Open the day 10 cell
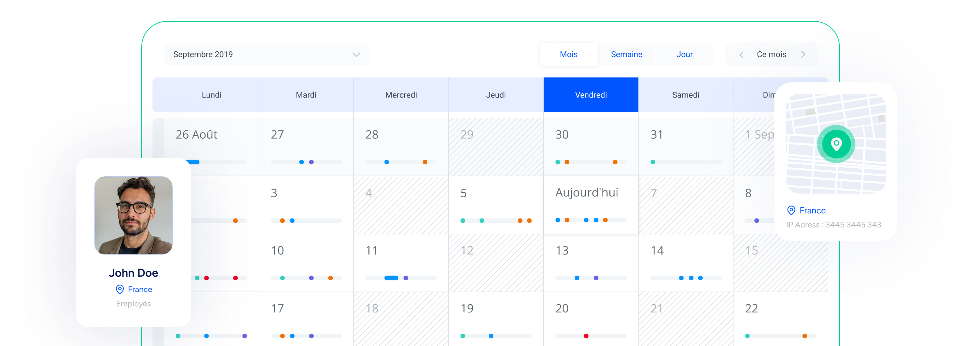The image size is (980, 346). [306, 263]
